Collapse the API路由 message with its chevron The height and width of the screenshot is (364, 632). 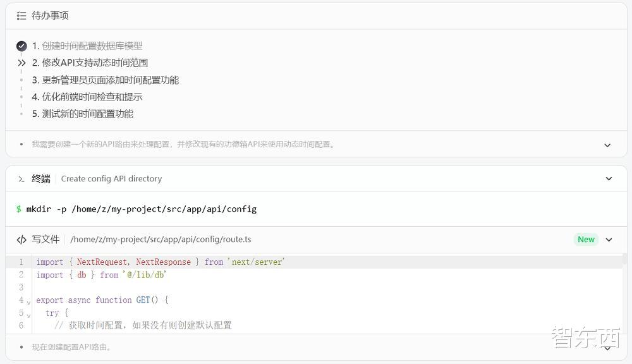click(x=607, y=145)
